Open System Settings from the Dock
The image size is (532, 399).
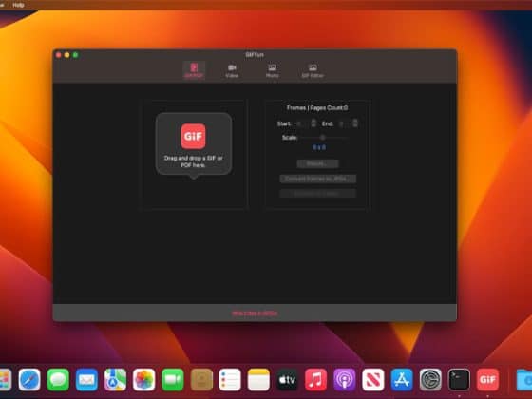click(x=430, y=380)
